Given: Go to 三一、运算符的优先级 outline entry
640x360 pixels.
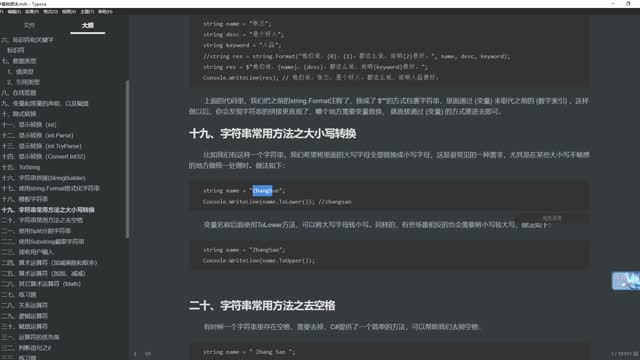Looking at the screenshot, I should (x=31, y=337).
